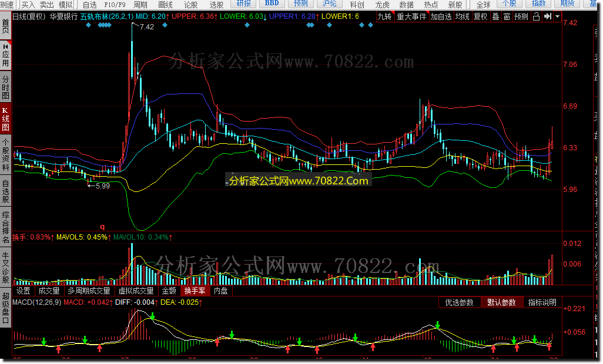Image resolution: width=603 pixels, height=364 pixels.
Task: Select the 成交量 volume tab
Action: point(49,291)
